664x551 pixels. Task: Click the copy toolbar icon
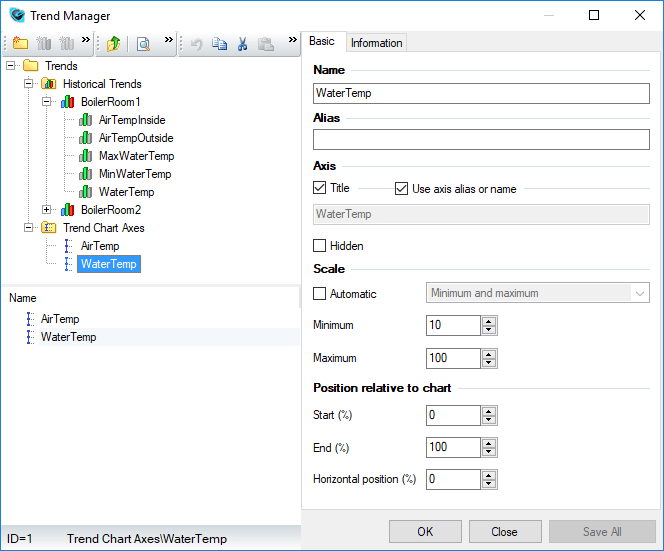pyautogui.click(x=220, y=44)
